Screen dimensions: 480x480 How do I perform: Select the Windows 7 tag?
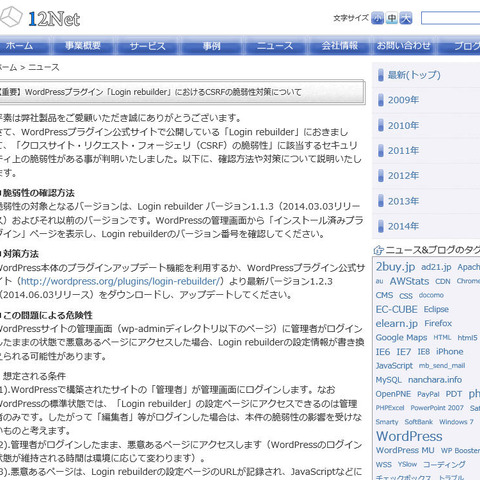(456, 422)
